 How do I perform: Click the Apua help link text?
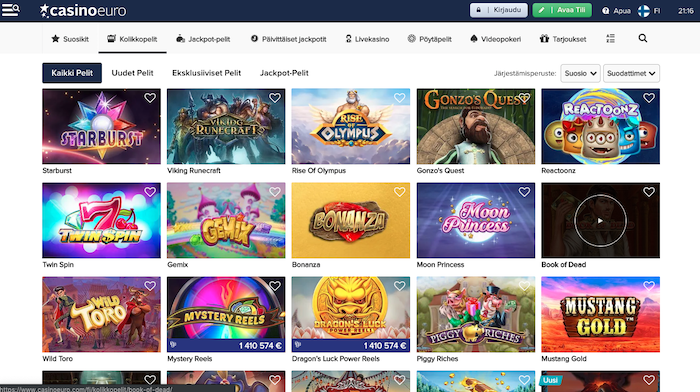[x=622, y=11]
